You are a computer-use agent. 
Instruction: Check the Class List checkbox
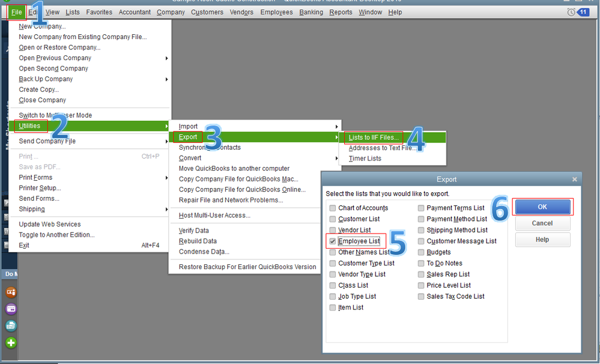tap(333, 285)
